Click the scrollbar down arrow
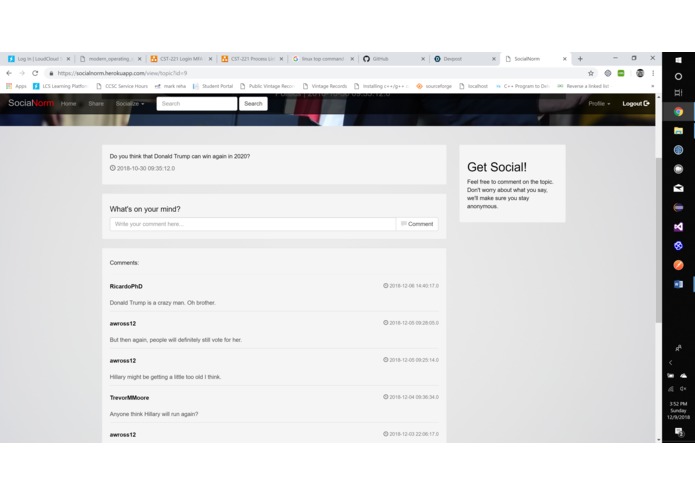The image size is (695, 494). coord(658,440)
